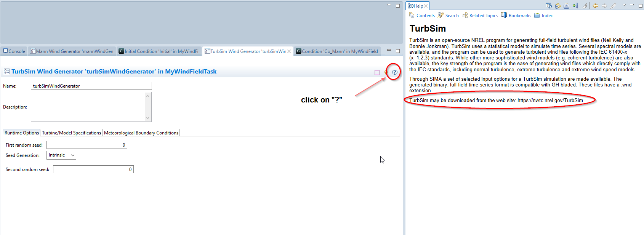
Task: Open Meteorological Boundary Conditions tab
Action: [141, 133]
